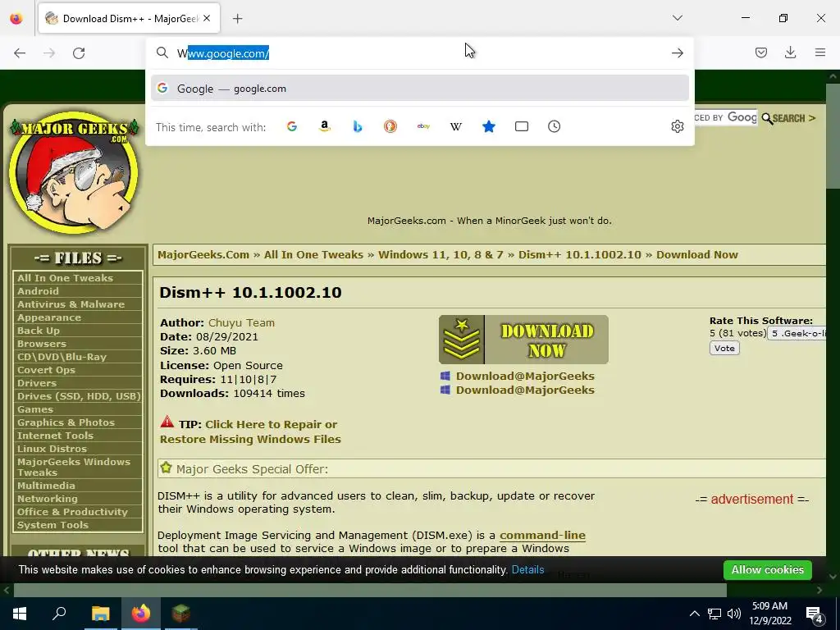Open Drives (SSD, HDD, USB) category
The width and height of the screenshot is (840, 630).
tap(79, 396)
